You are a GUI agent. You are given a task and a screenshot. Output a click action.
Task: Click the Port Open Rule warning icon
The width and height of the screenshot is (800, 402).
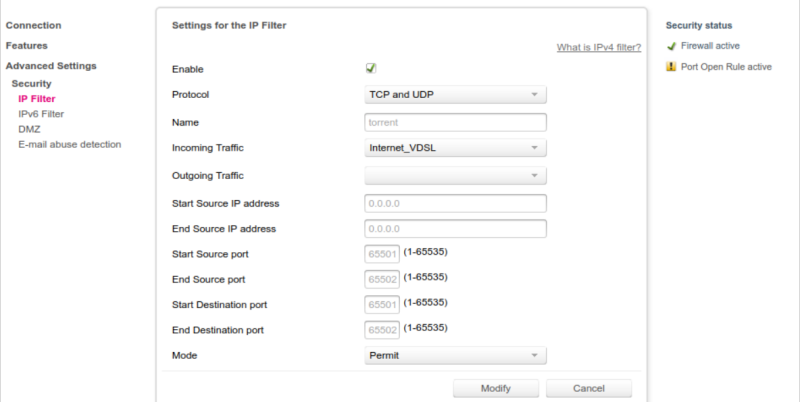point(672,67)
